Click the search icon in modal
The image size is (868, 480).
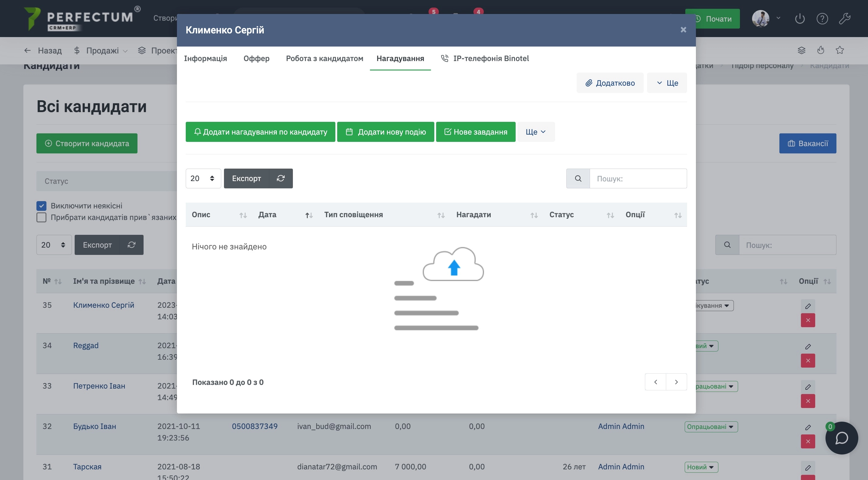click(578, 178)
